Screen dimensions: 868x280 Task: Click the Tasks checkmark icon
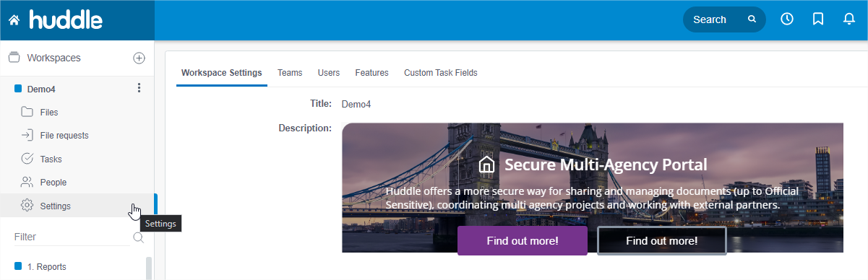(x=27, y=159)
